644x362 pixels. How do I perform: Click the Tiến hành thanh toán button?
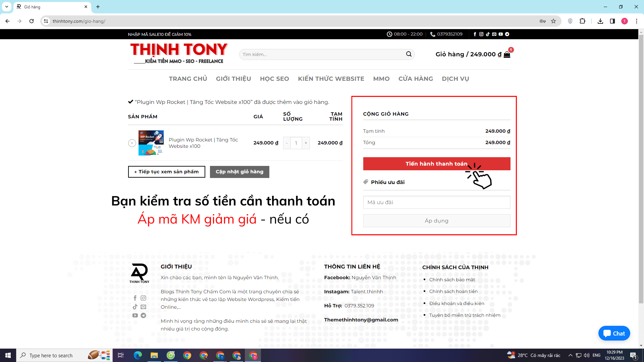[x=436, y=164]
